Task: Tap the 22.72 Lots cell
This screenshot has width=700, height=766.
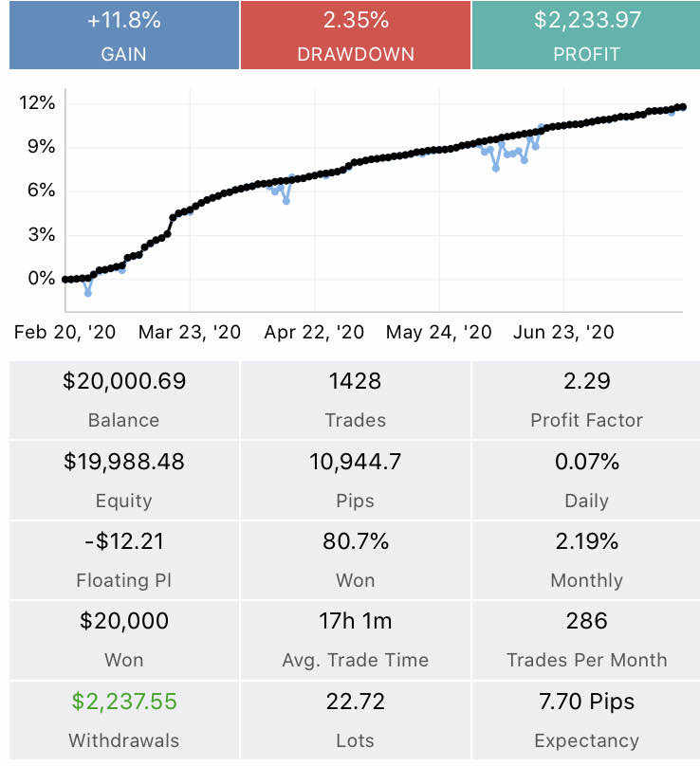Action: [356, 720]
